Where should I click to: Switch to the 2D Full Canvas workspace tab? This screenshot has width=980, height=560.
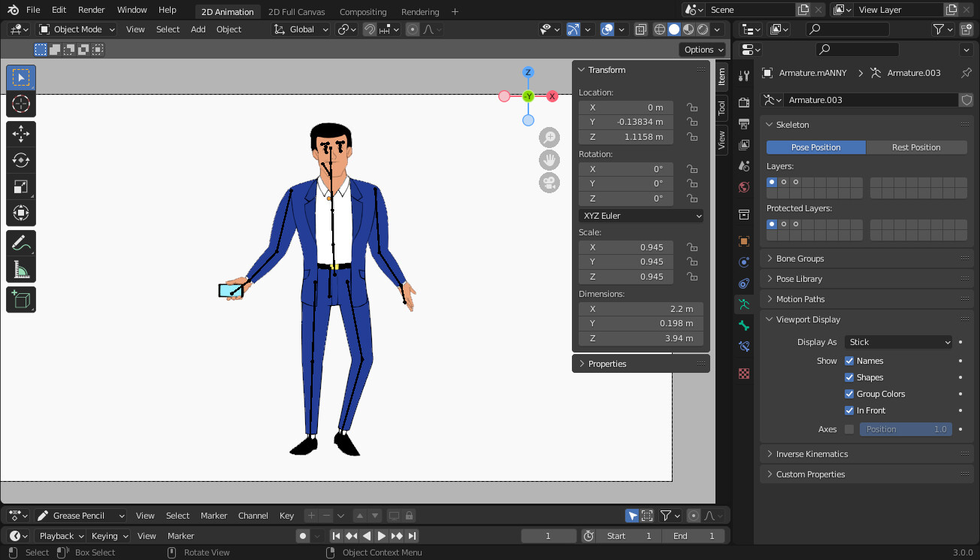296,11
